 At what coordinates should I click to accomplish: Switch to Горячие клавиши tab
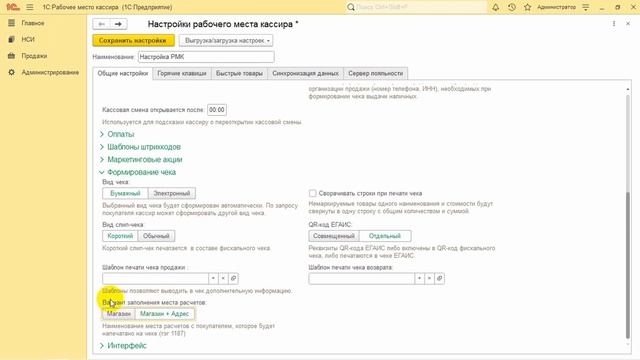click(182, 73)
